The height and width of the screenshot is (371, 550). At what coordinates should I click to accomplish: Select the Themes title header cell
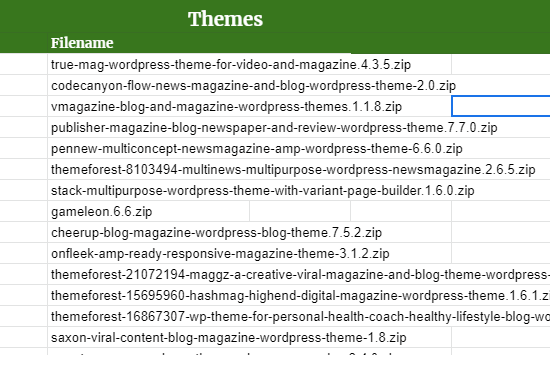pyautogui.click(x=225, y=19)
